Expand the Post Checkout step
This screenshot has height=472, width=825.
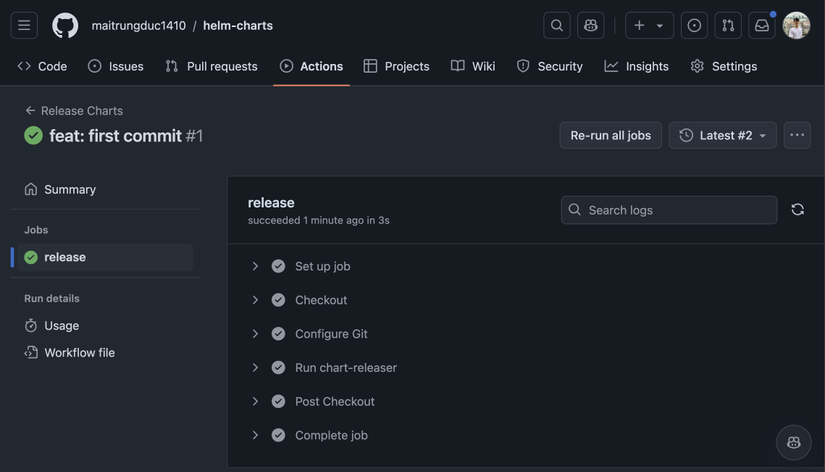255,401
